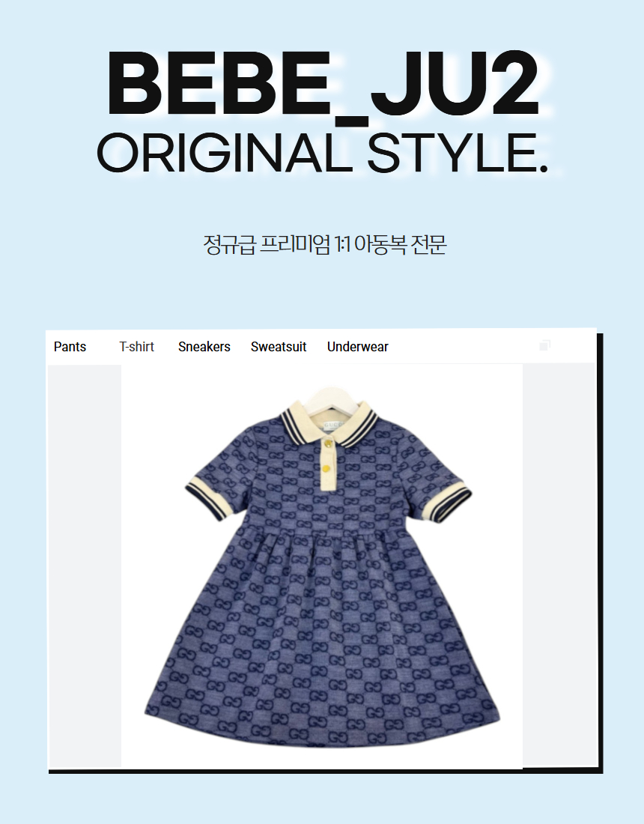The width and height of the screenshot is (644, 824).
Task: Click the faint overlapping-squares copy icon
Action: tap(544, 345)
